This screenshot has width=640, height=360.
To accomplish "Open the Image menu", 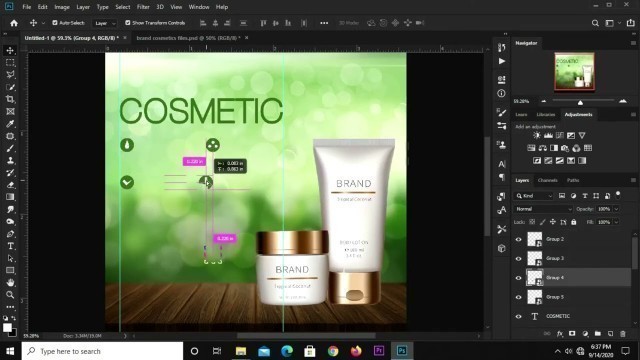I will pyautogui.click(x=62, y=7).
